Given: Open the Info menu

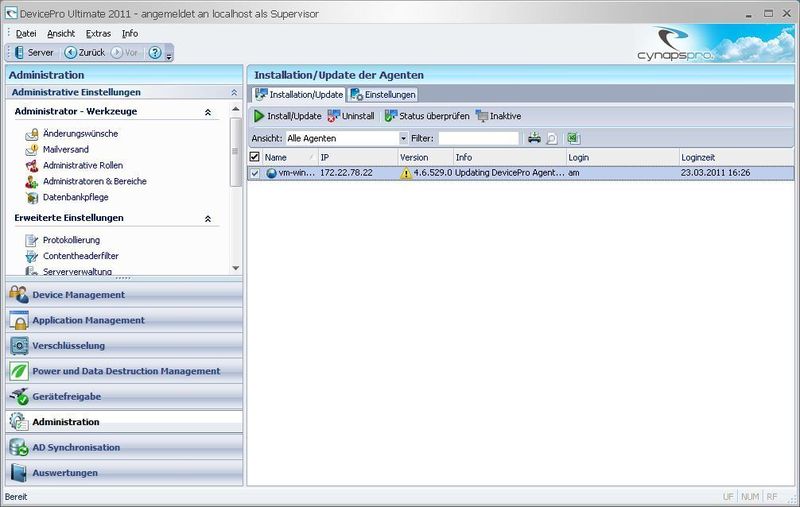Looking at the screenshot, I should (130, 34).
